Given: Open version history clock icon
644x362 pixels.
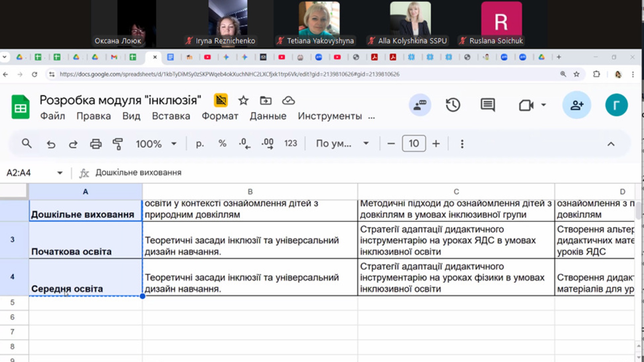Looking at the screenshot, I should (x=453, y=105).
